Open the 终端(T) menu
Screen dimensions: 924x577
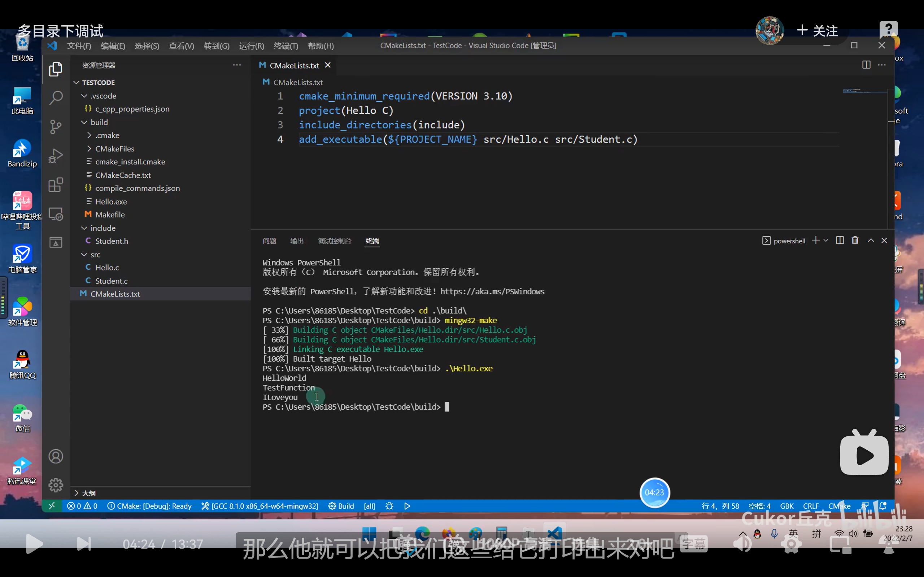[x=286, y=46]
